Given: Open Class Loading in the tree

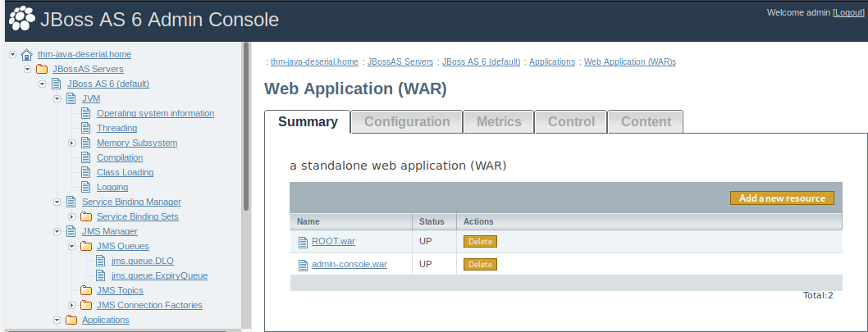Looking at the screenshot, I should (x=125, y=172).
